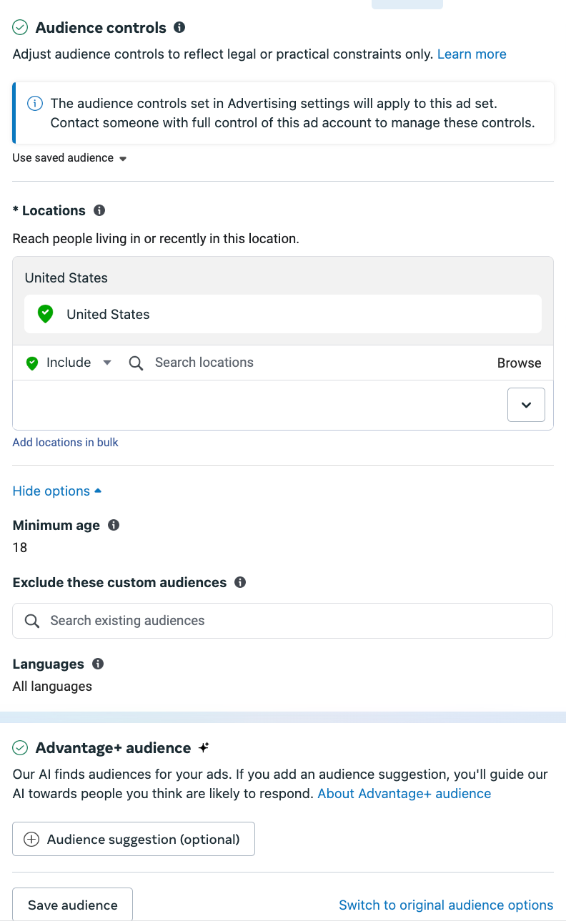
Task: Click the Advantage+ audience sparkle icon
Action: click(x=204, y=747)
